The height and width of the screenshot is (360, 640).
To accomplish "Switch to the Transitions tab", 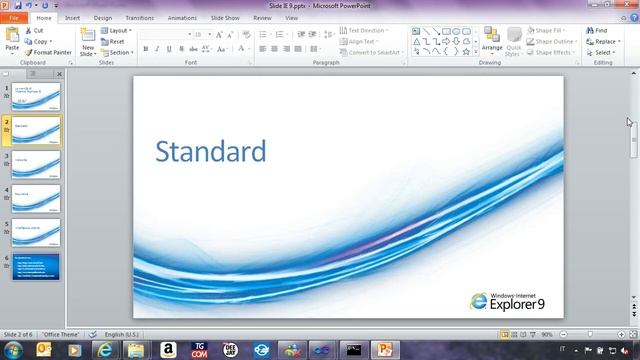I will [x=140, y=18].
